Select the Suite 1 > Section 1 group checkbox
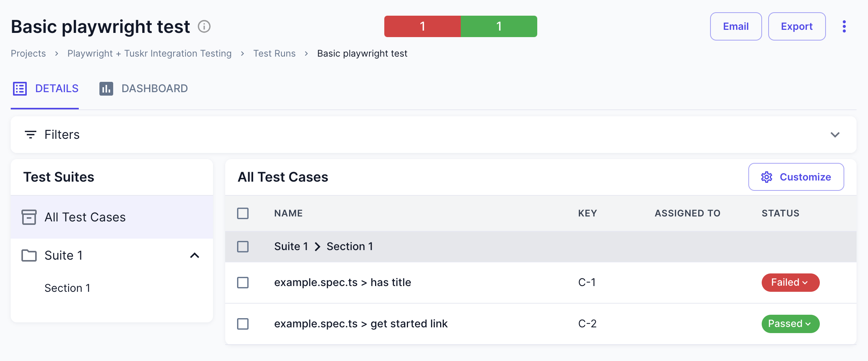The image size is (868, 361). pos(243,247)
